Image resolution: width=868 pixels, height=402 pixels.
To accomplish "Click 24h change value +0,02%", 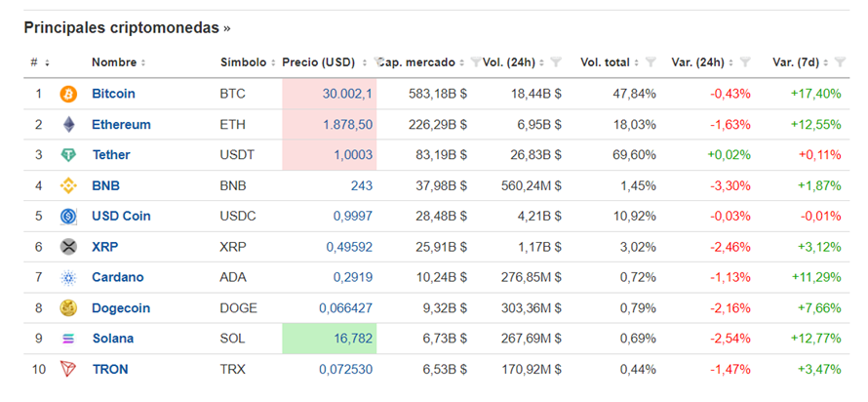I will (x=730, y=155).
